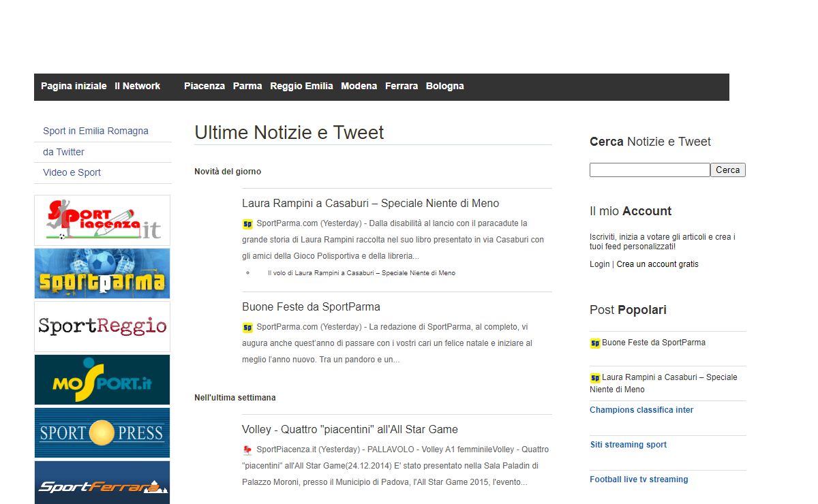This screenshot has width=818, height=504.
Task: Click Crea un account gratis link
Action: click(x=657, y=264)
